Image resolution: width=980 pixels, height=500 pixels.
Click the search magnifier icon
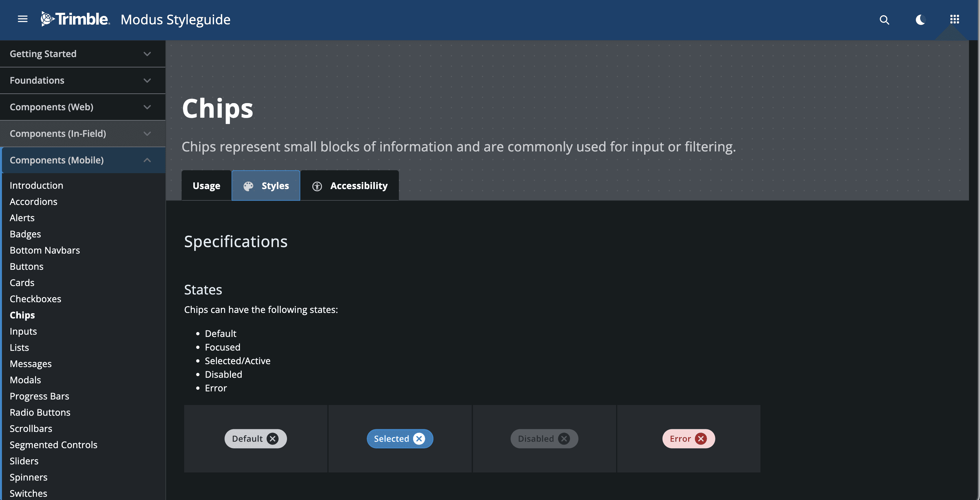[884, 20]
